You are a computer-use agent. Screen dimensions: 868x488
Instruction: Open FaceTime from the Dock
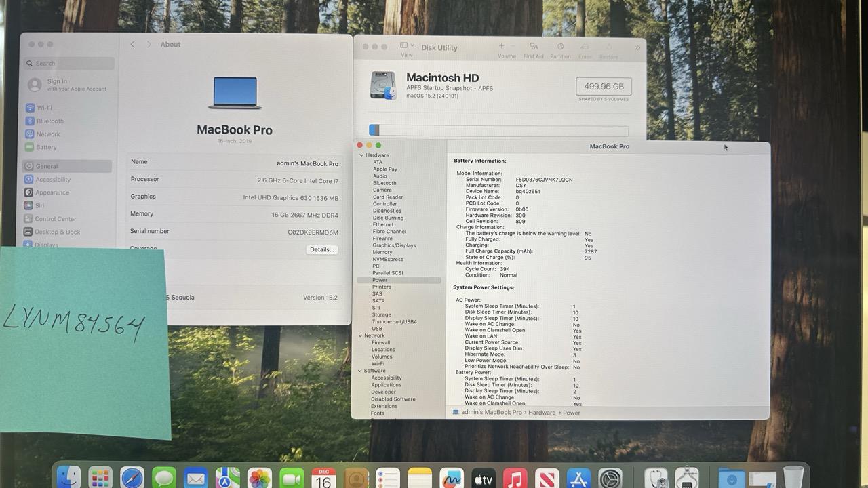click(292, 479)
